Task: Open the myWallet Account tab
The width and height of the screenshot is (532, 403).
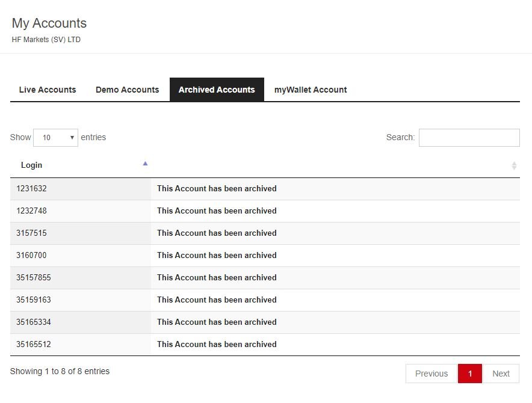Action: tap(311, 90)
